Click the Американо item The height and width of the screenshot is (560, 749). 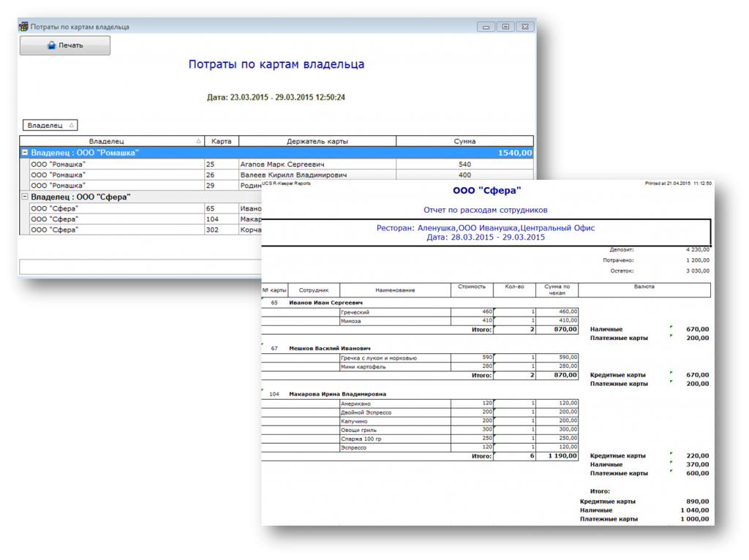(x=395, y=404)
